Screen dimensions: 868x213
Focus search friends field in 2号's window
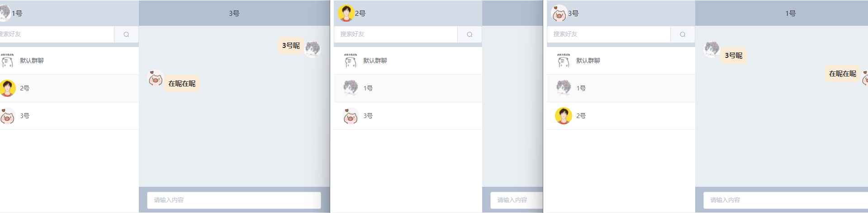(396, 34)
